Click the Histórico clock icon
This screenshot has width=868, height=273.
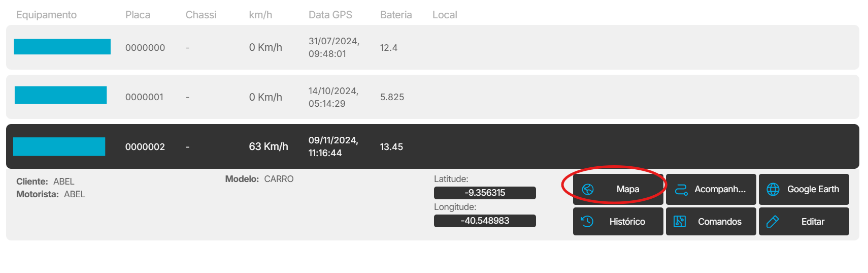(x=587, y=222)
